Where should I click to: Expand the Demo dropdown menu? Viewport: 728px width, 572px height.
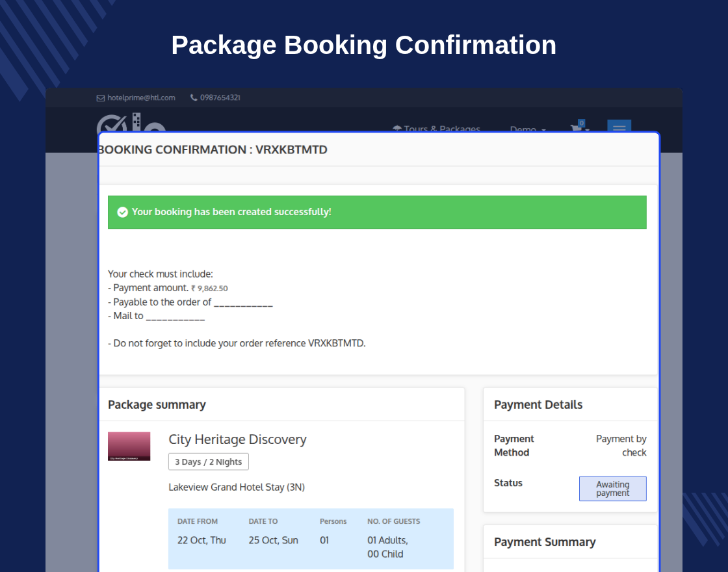click(x=527, y=129)
